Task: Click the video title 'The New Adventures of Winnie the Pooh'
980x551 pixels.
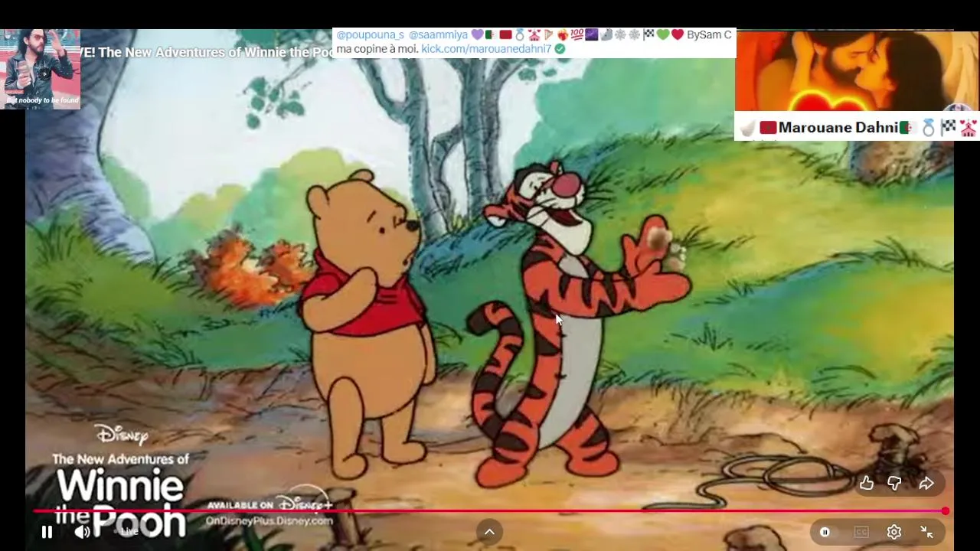Action: [x=216, y=52]
